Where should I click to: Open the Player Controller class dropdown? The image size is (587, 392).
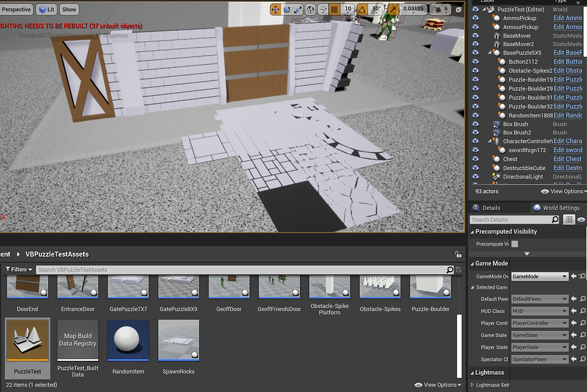(x=540, y=323)
